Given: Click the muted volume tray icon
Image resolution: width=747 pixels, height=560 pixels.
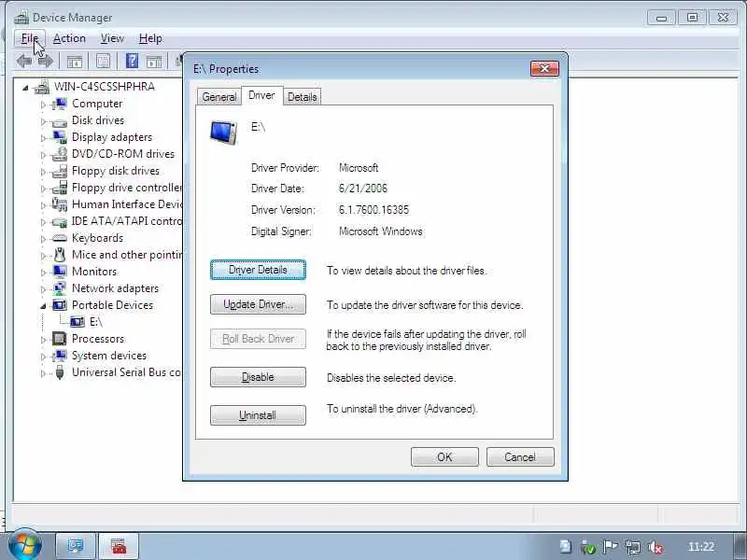Looking at the screenshot, I should tap(656, 547).
